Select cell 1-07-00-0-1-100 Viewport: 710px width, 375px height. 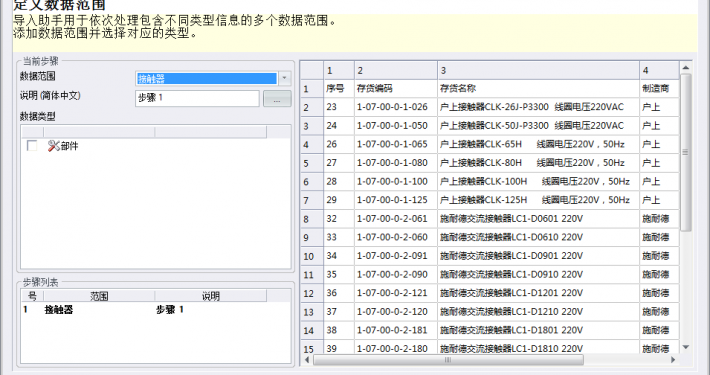(x=396, y=181)
